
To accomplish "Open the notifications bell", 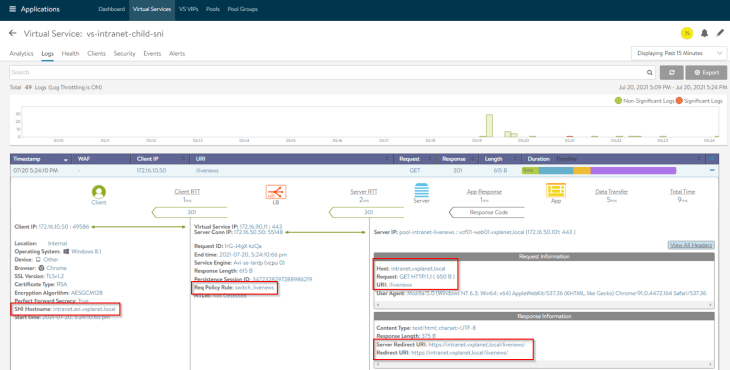I will pos(704,33).
